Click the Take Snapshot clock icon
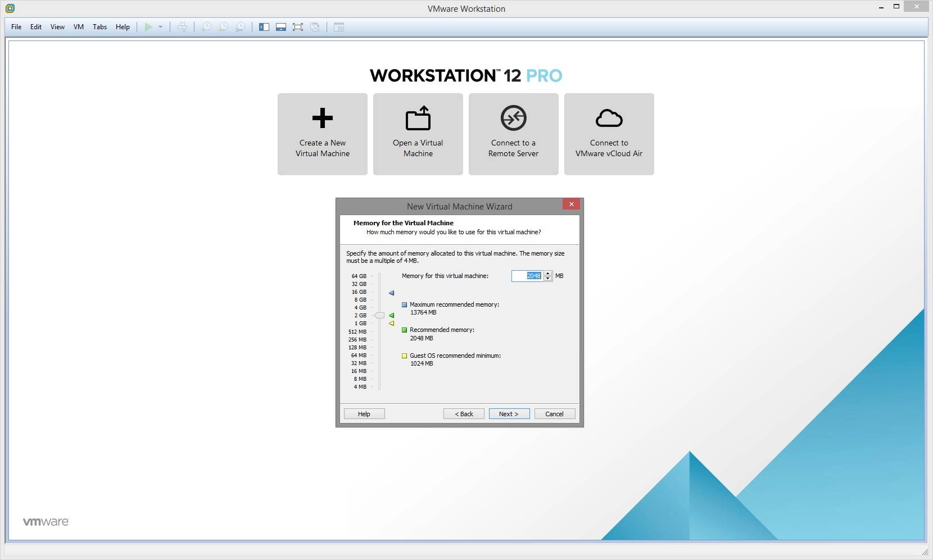 206,27
